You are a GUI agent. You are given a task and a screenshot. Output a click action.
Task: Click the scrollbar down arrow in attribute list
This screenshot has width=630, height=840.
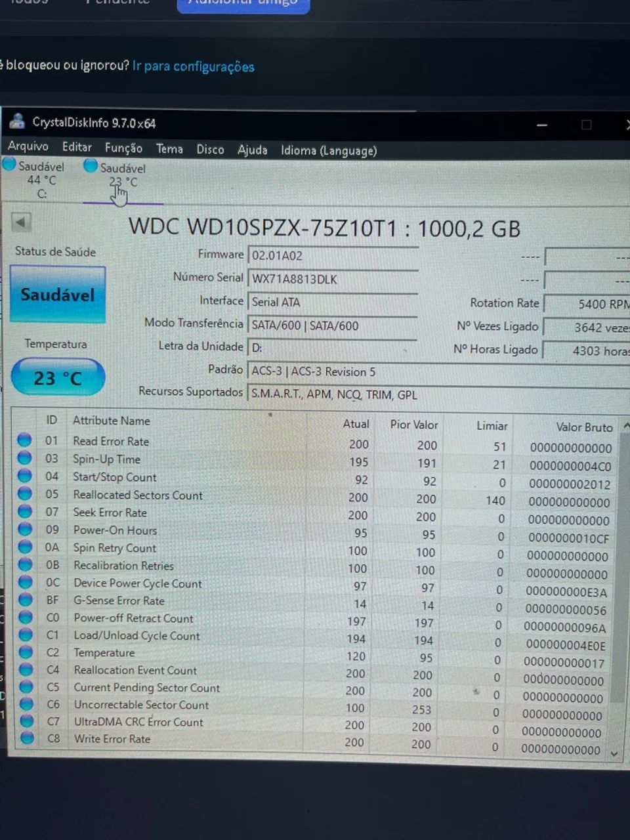[614, 753]
